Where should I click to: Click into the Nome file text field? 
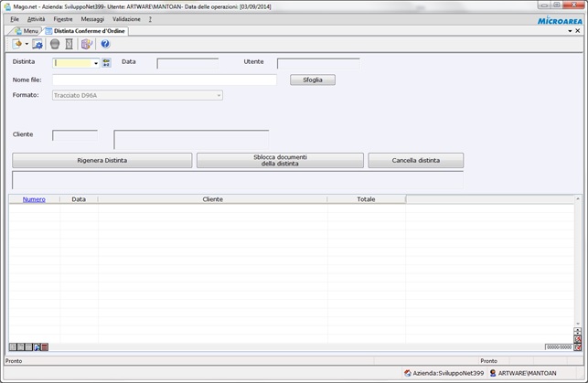coord(165,80)
